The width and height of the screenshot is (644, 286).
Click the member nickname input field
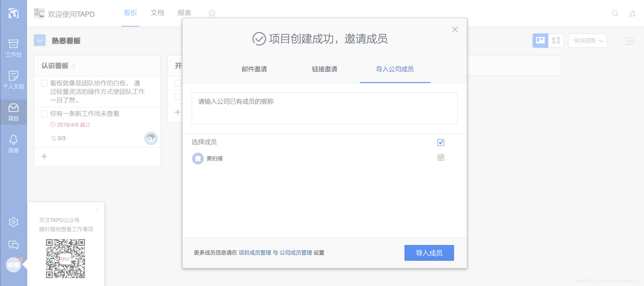(324, 108)
